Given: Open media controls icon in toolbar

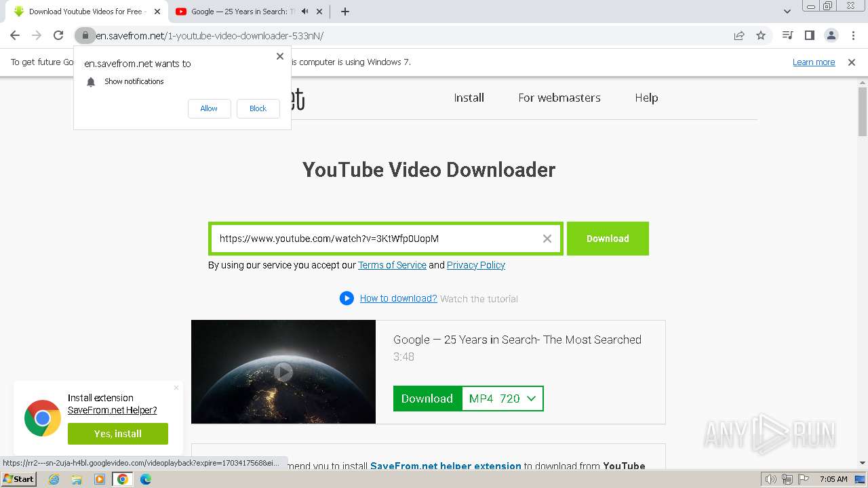Looking at the screenshot, I should point(787,35).
